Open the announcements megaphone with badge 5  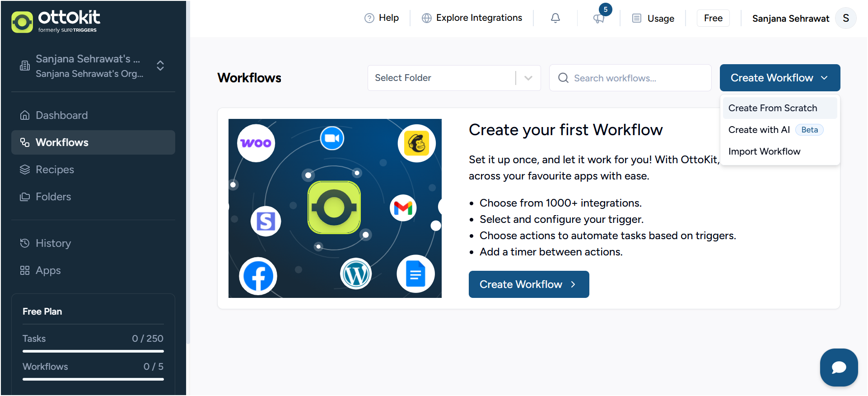tap(599, 19)
